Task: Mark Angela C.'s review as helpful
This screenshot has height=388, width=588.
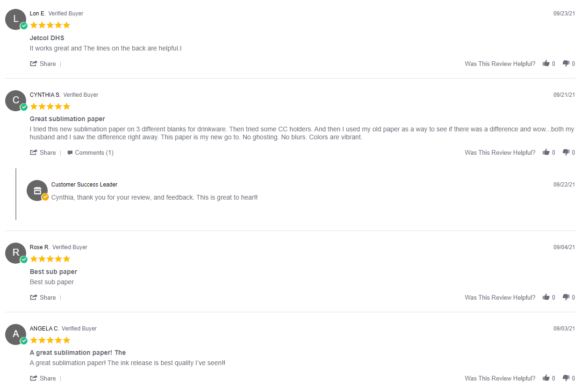Action: (546, 378)
